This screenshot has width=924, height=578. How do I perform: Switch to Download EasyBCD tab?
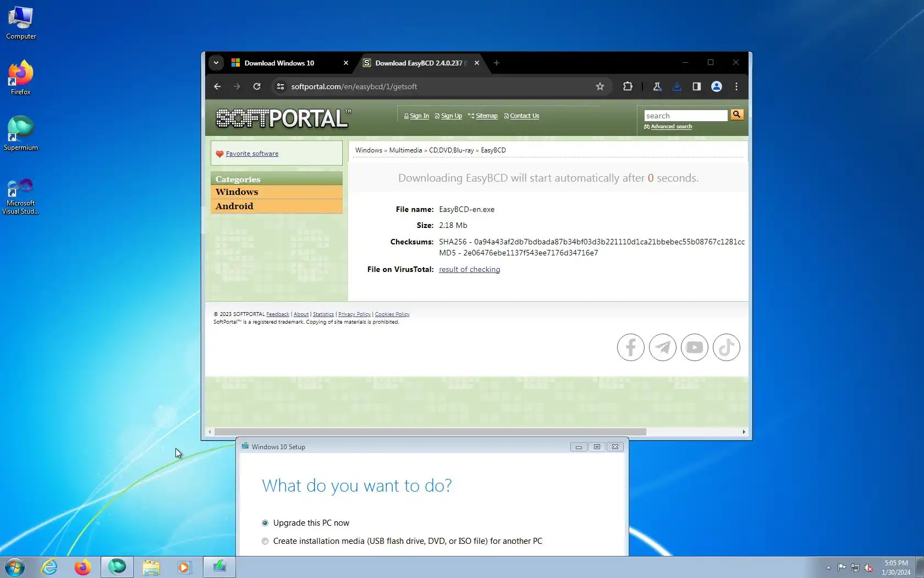(421, 63)
